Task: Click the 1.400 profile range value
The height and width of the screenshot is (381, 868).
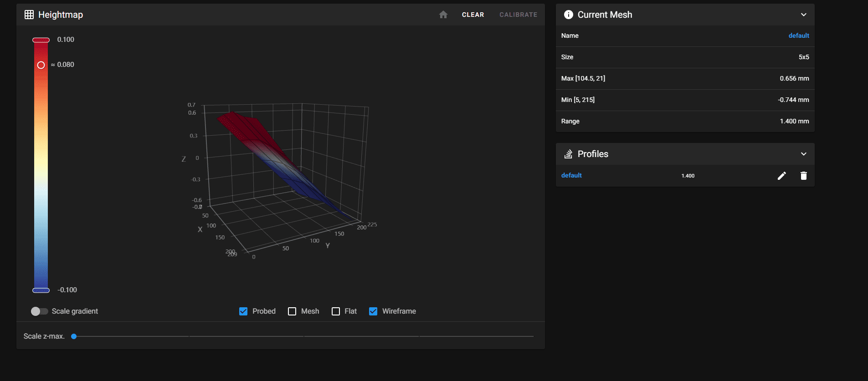Action: (x=688, y=176)
